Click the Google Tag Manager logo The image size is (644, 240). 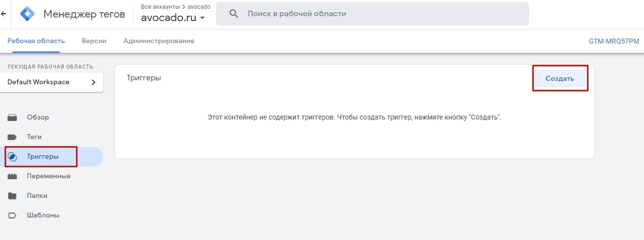point(27,14)
